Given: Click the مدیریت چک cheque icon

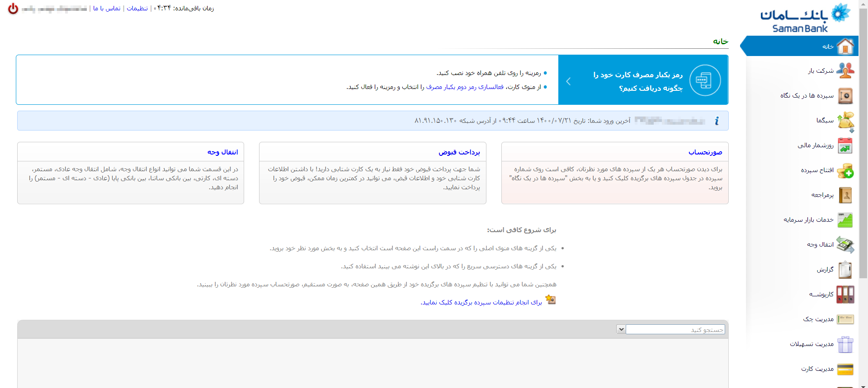Looking at the screenshot, I should point(845,319).
